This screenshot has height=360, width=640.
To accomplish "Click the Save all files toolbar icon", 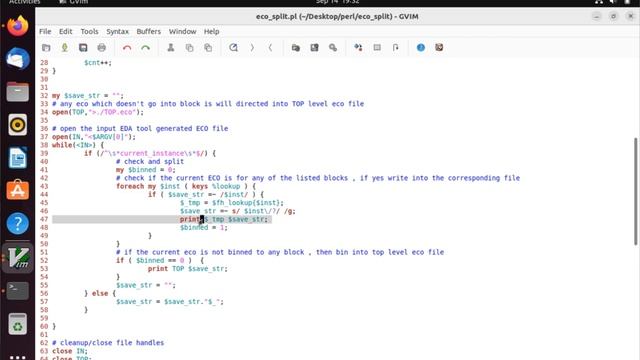I will pyautogui.click(x=83, y=48).
